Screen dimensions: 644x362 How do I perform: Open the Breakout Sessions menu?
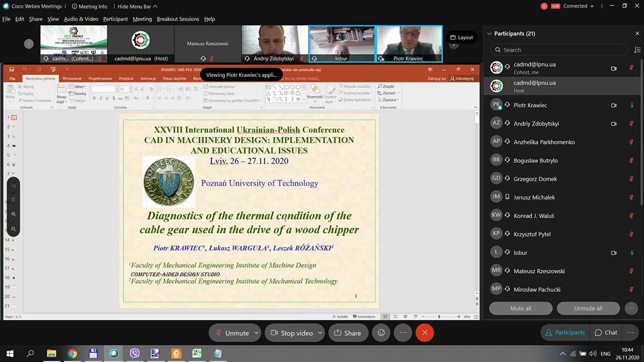point(178,19)
